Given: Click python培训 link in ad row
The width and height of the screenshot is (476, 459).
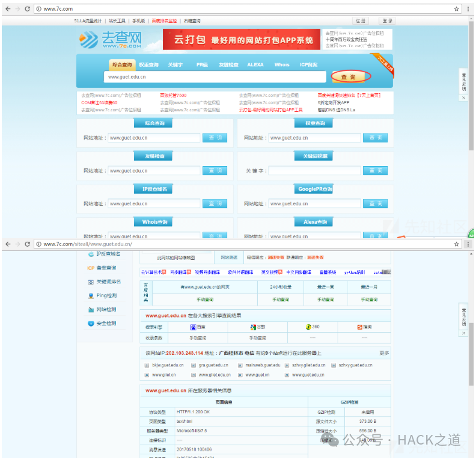Looking at the screenshot, I should pyautogui.click(x=354, y=272).
